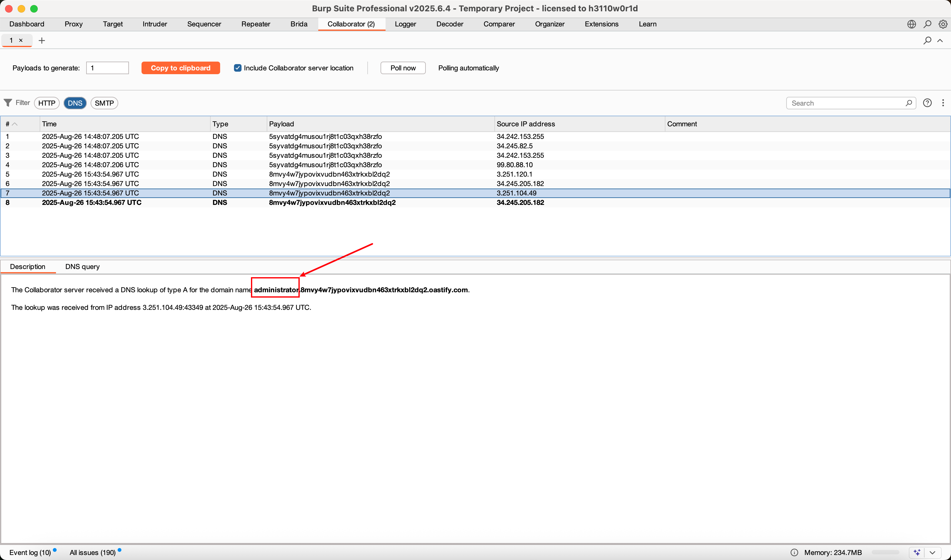951x560 pixels.
Task: Select the bold unread interaction row 8
Action: (x=475, y=203)
